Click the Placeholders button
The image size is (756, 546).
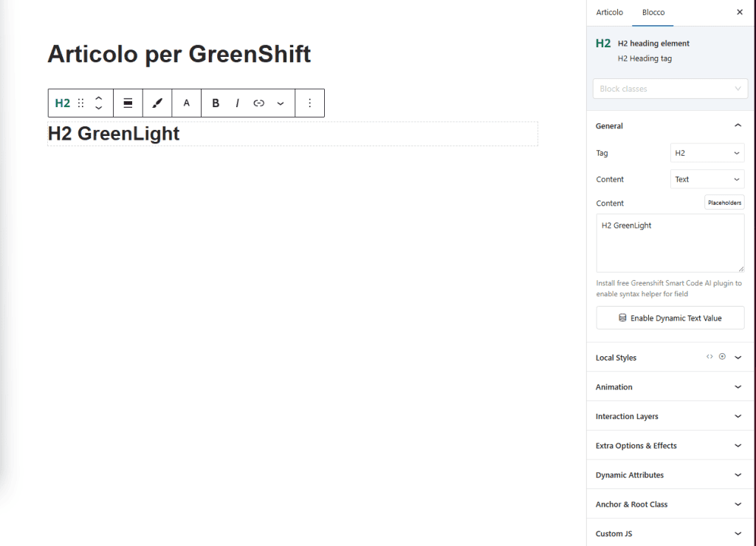coord(724,202)
